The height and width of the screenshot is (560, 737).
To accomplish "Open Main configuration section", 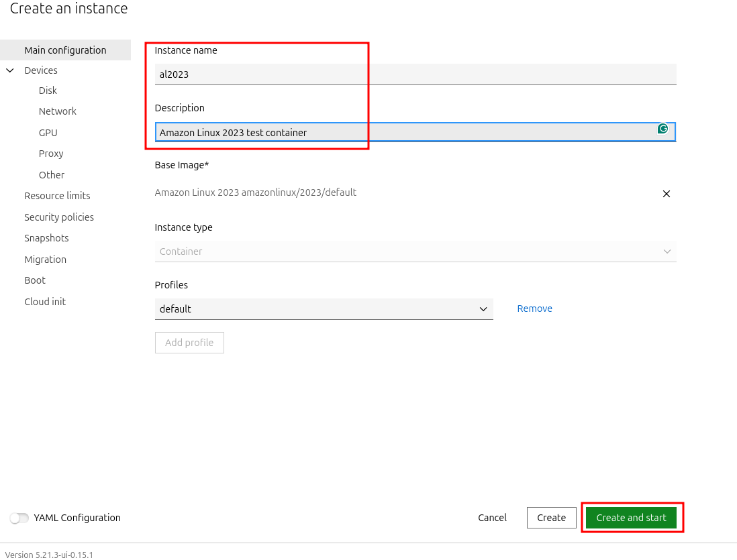I will (x=65, y=50).
